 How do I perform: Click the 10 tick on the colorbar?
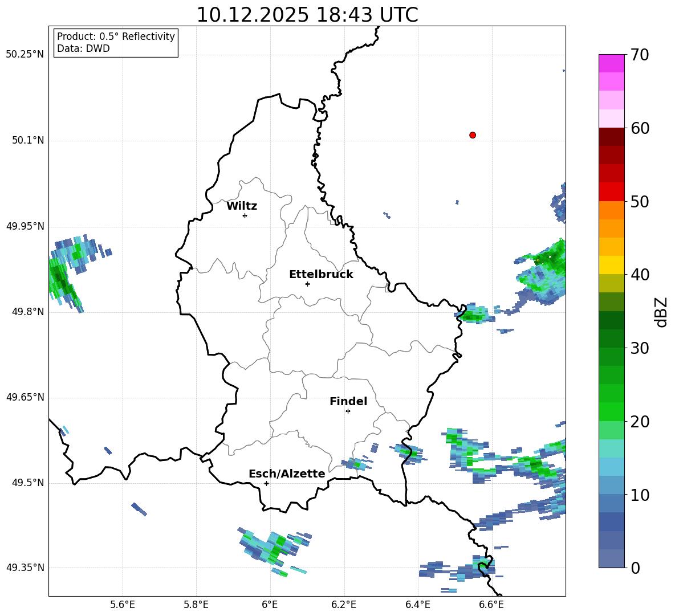(x=640, y=495)
